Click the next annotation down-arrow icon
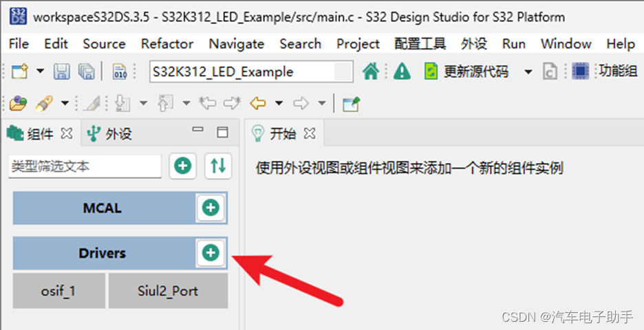Screen dimensions: 644x330 [x=122, y=103]
